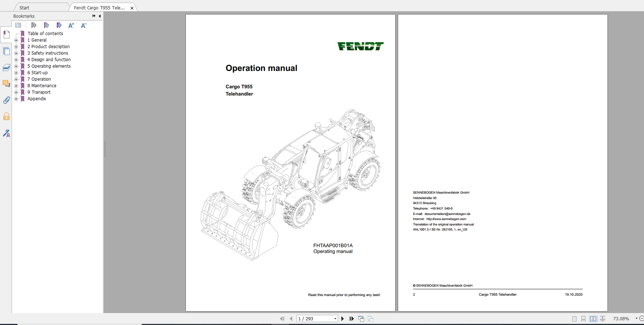Select the 2 Product description bookmark

pos(48,47)
